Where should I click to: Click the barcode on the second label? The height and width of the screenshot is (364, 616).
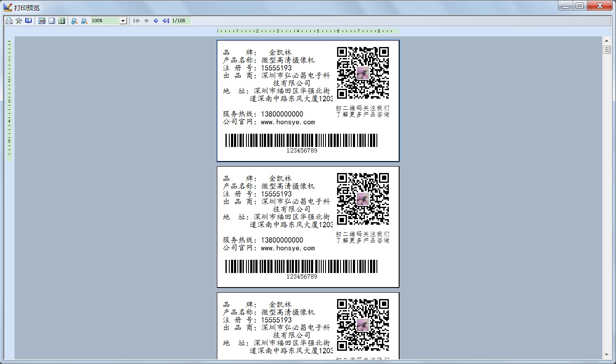coord(301,266)
